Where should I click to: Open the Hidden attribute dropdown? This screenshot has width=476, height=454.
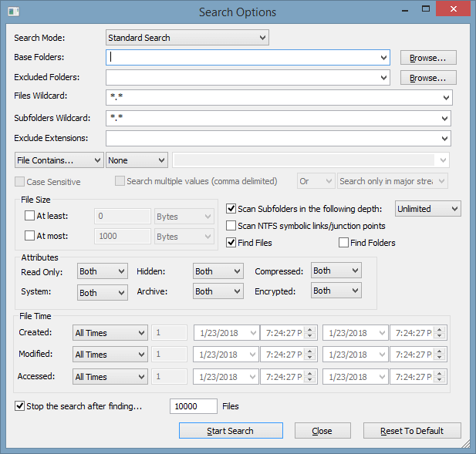click(218, 271)
